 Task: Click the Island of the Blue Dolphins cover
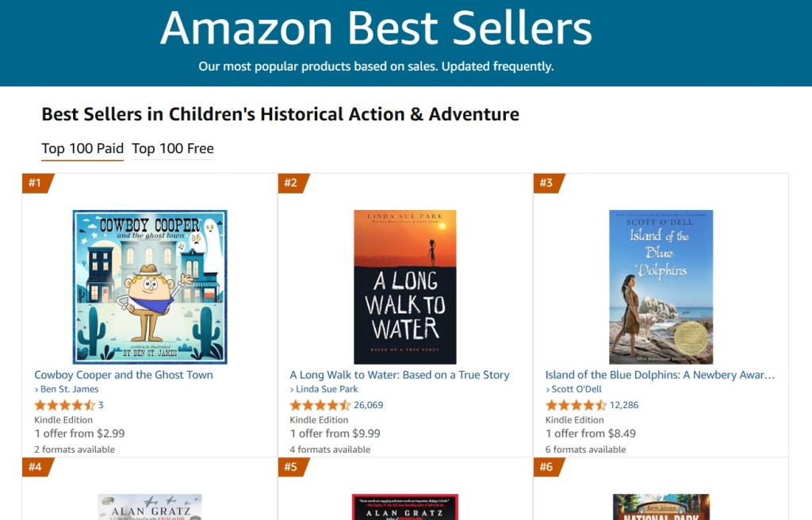point(661,287)
